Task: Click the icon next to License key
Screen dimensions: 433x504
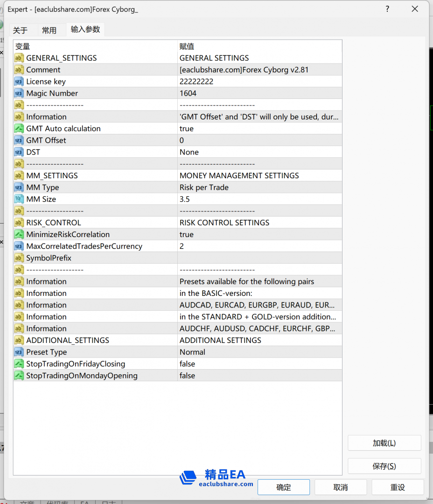Action: 19,82
